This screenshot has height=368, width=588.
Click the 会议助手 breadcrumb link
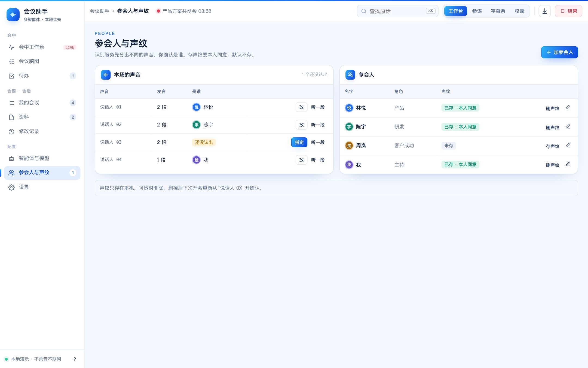pyautogui.click(x=100, y=11)
